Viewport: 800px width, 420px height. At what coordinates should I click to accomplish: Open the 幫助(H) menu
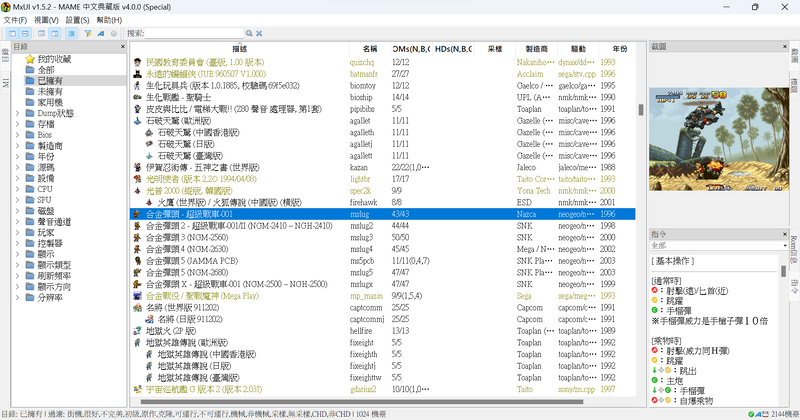(109, 20)
